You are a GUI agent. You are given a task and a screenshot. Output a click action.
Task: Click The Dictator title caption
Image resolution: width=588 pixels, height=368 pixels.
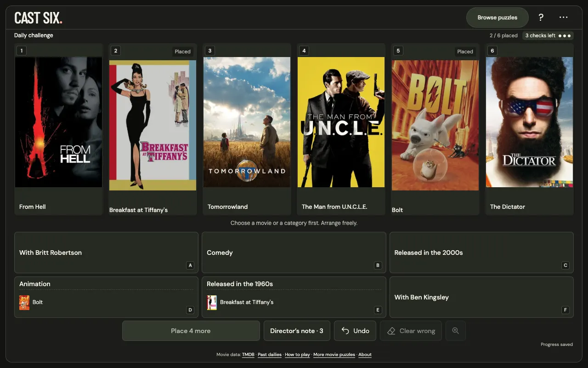[x=508, y=207]
